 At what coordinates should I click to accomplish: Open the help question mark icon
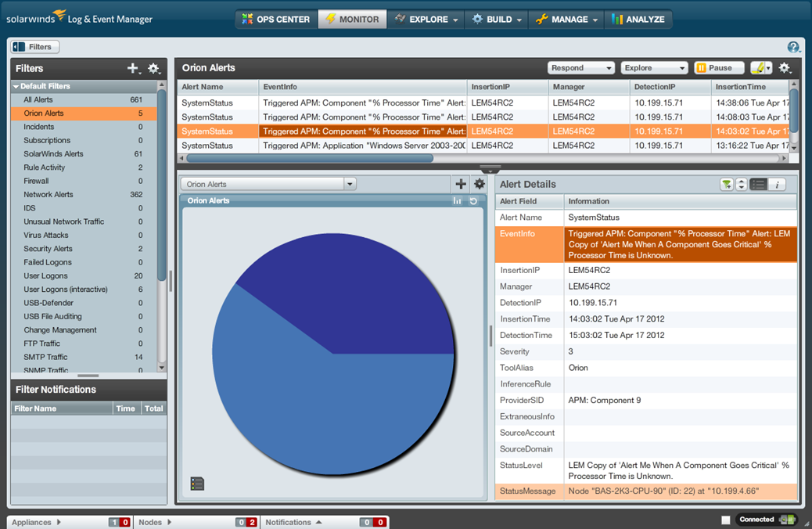(x=793, y=47)
